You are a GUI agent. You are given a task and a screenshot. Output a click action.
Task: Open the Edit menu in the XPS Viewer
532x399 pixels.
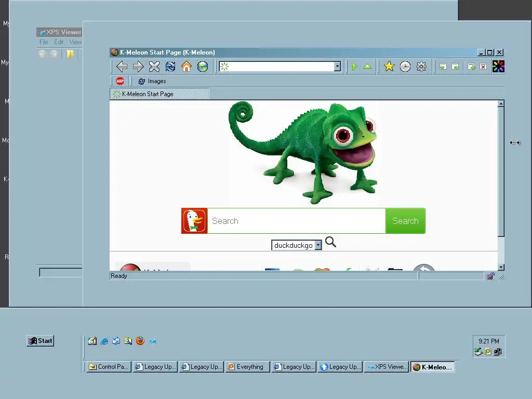point(59,42)
